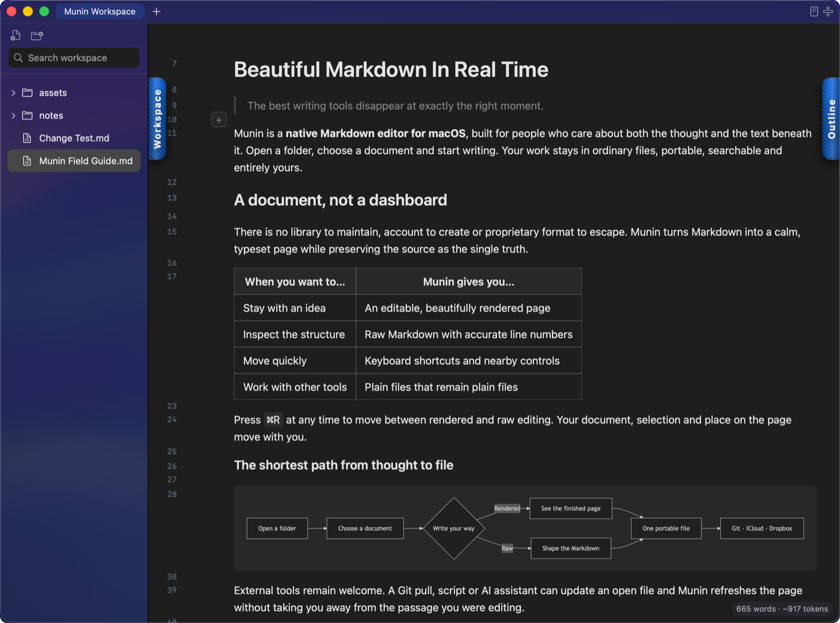Click the heading Beautiful Markdown In Real Time
This screenshot has height=623, width=840.
coord(391,70)
